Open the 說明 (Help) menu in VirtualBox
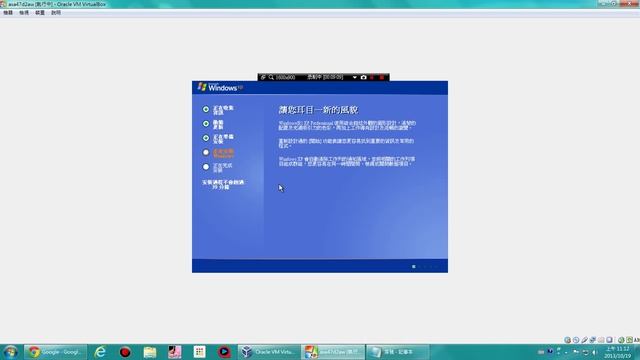Image resolution: width=640 pixels, height=360 pixels. tap(56, 13)
